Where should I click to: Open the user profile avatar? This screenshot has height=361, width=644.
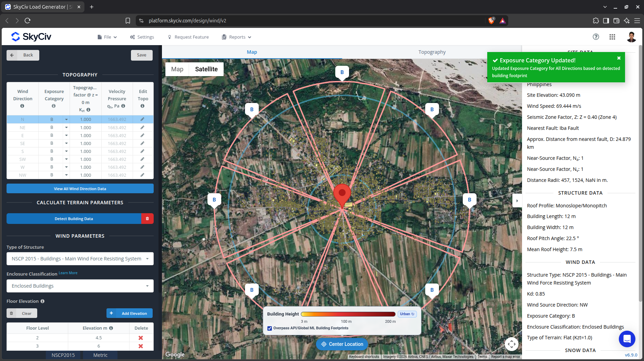(631, 37)
